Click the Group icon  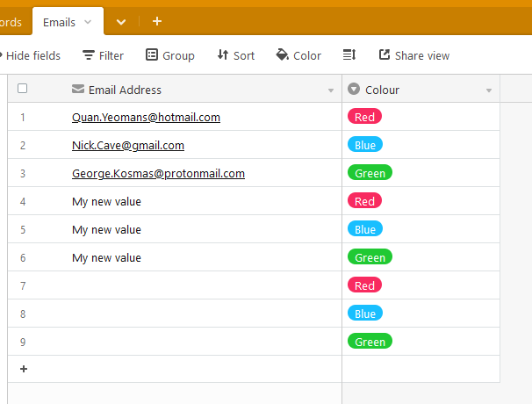(152, 54)
